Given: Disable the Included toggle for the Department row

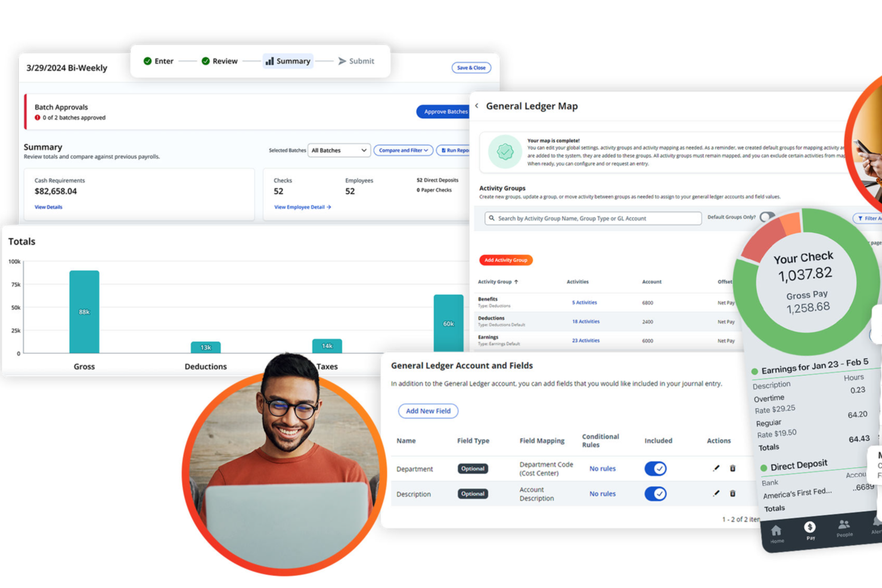Looking at the screenshot, I should coord(655,468).
